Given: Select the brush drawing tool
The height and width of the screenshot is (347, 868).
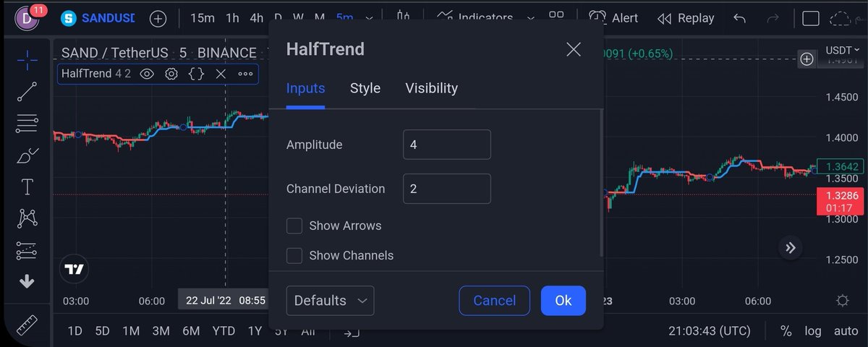Looking at the screenshot, I should (x=27, y=155).
